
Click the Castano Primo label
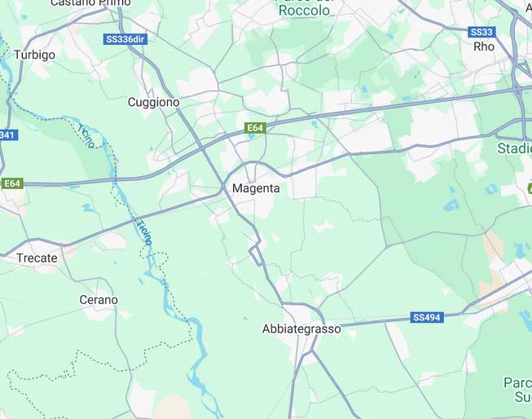tap(90, 3)
